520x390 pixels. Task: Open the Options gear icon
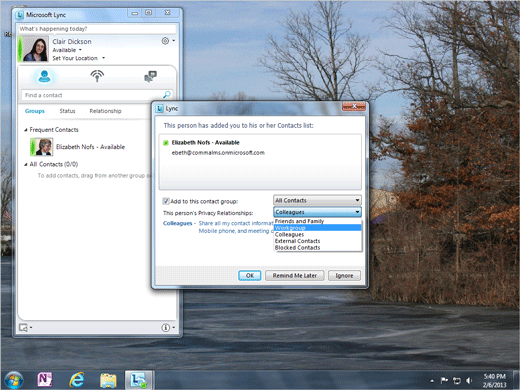165,41
